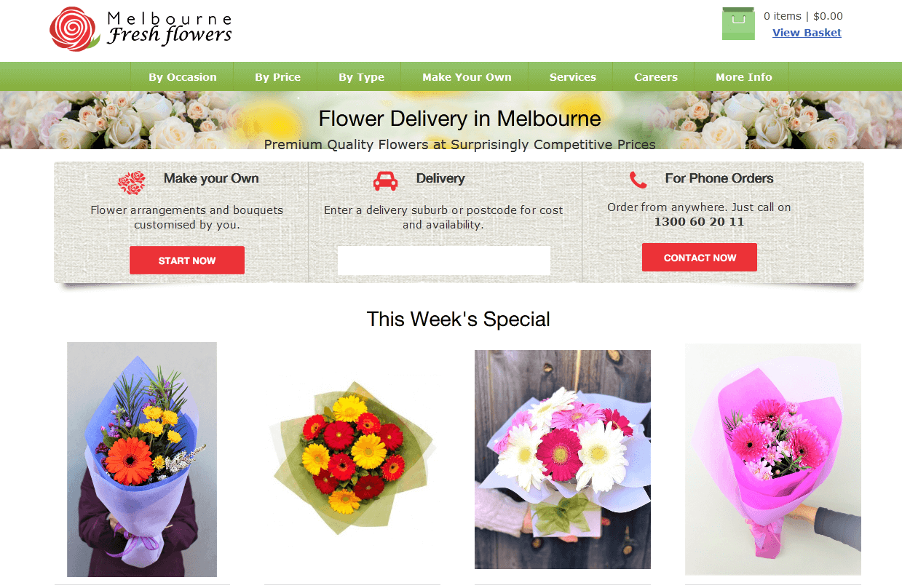Click the CONTACT NOW button
The height and width of the screenshot is (588, 902).
(x=700, y=258)
